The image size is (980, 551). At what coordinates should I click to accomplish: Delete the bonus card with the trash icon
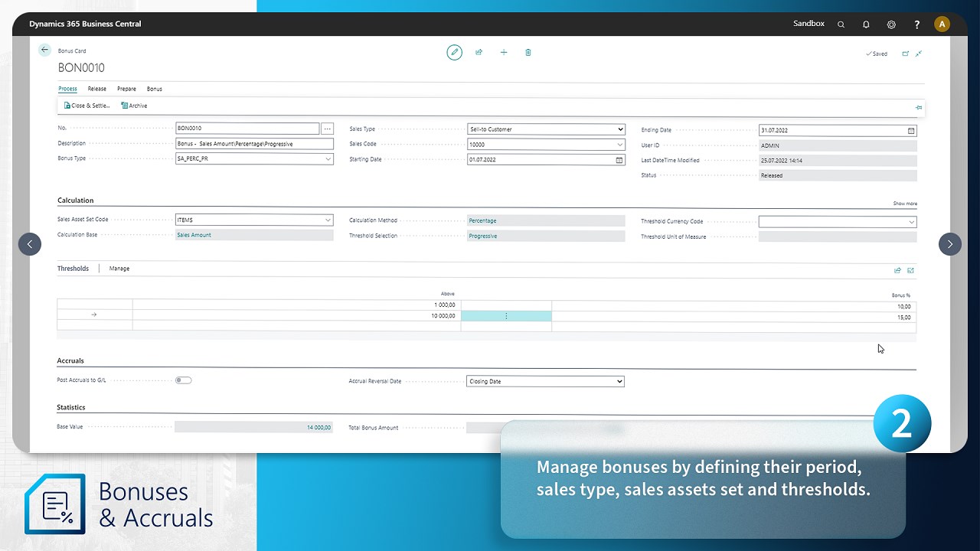point(528,52)
